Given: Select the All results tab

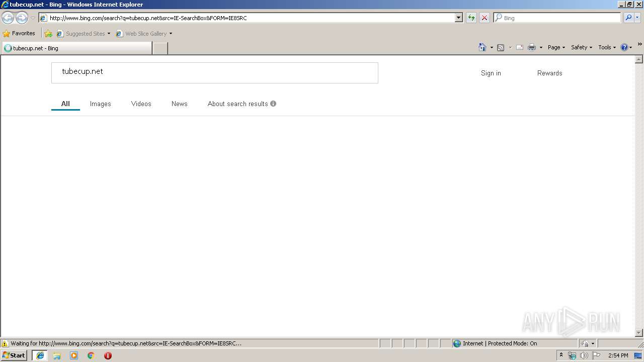Looking at the screenshot, I should pos(65,104).
